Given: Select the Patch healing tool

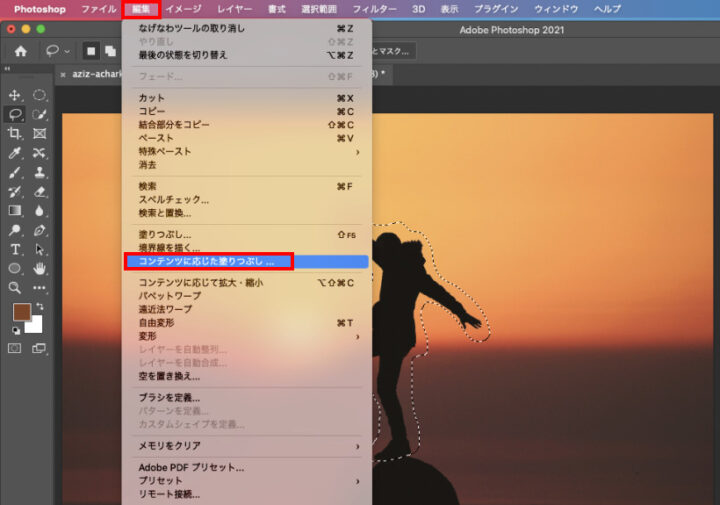Looking at the screenshot, I should coord(39,153).
